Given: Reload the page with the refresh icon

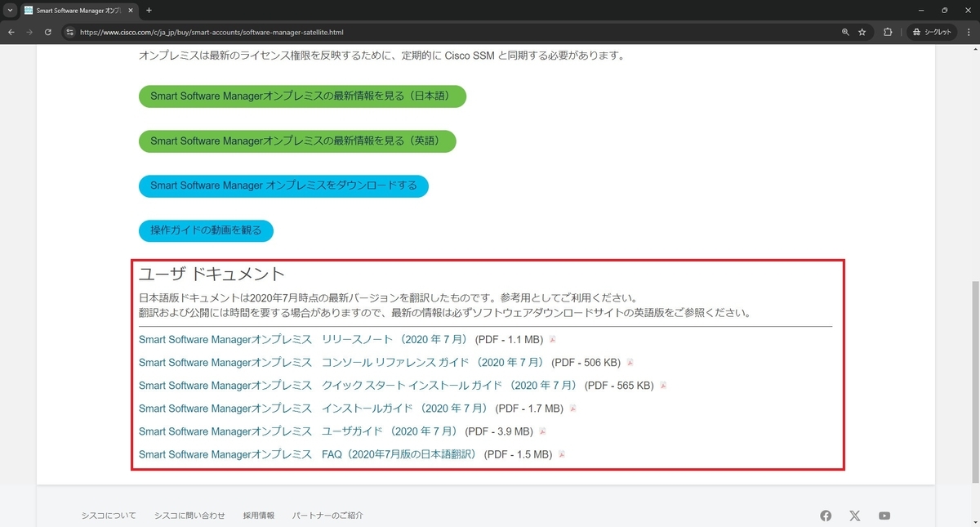Looking at the screenshot, I should coord(47,33).
